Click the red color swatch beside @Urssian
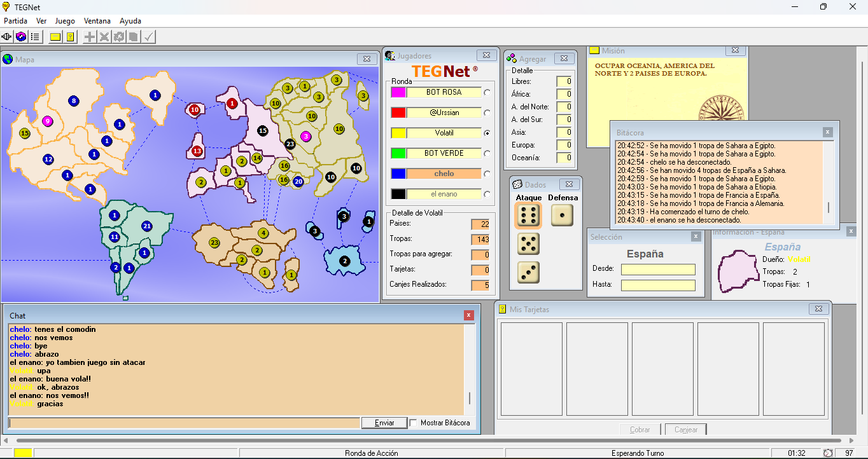Image resolution: width=868 pixels, height=459 pixels. (x=398, y=113)
